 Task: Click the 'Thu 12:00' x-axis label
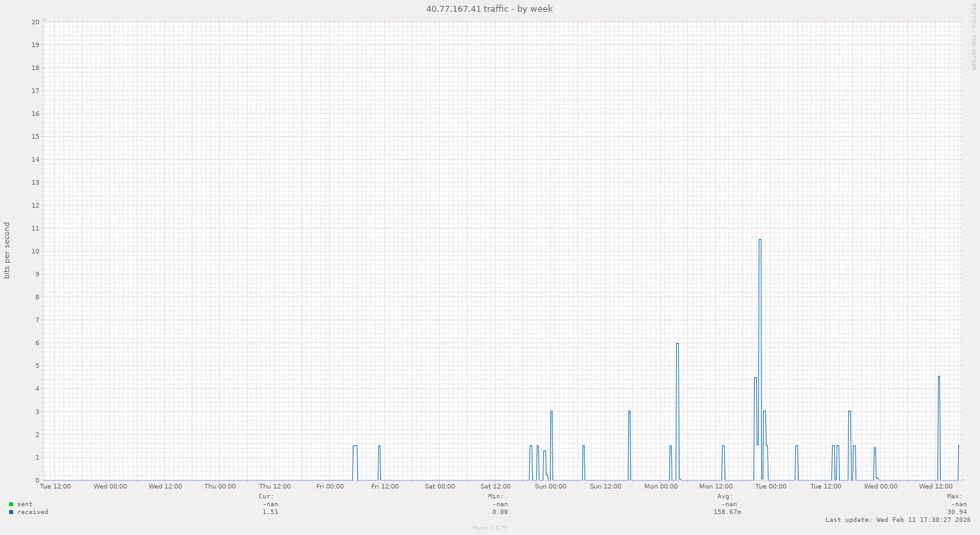(x=274, y=487)
